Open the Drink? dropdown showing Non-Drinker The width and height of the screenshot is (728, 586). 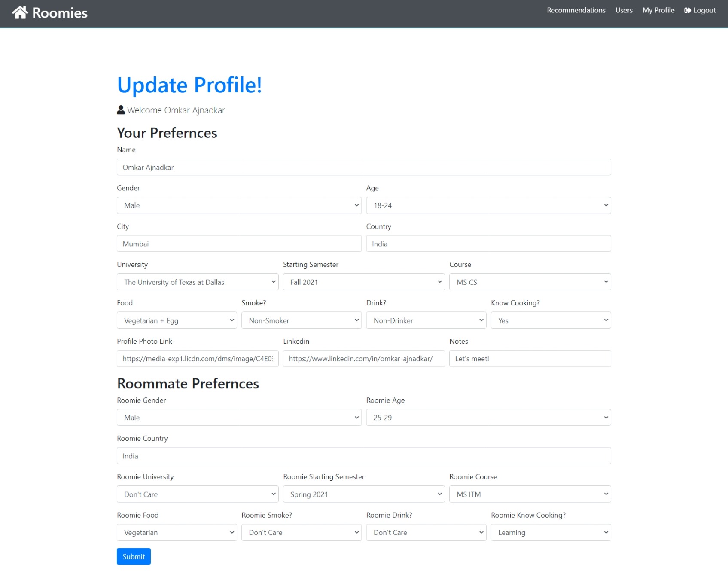click(x=426, y=320)
